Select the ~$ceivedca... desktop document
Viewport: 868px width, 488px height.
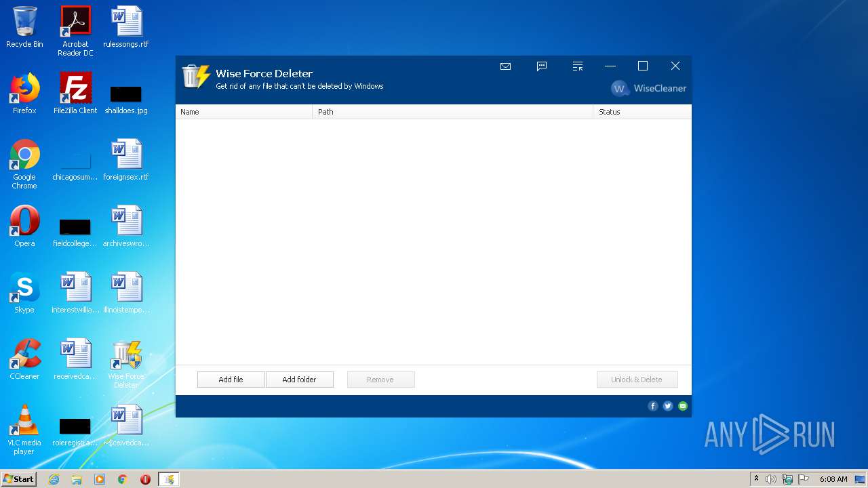tap(126, 426)
